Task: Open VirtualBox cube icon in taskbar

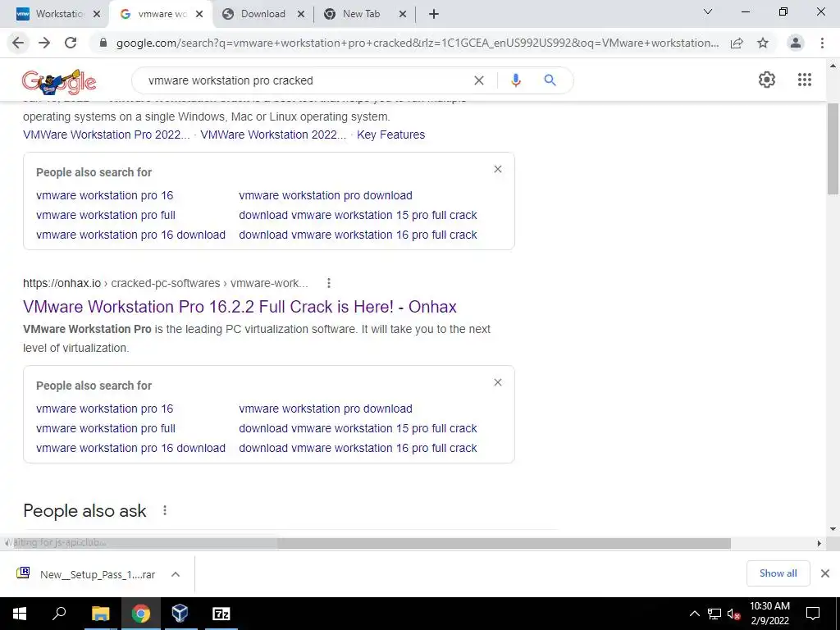Action: [180, 614]
